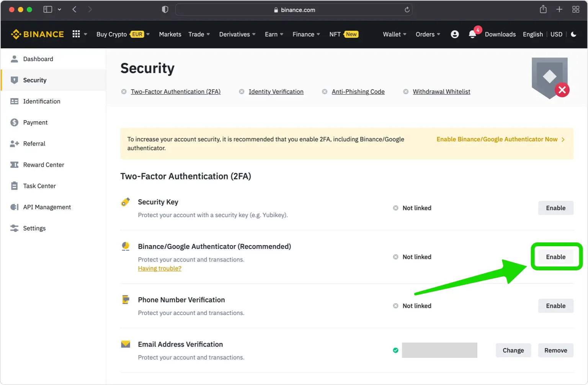Follow Withdrawal Whitelist link
The height and width of the screenshot is (385, 588).
coord(441,92)
